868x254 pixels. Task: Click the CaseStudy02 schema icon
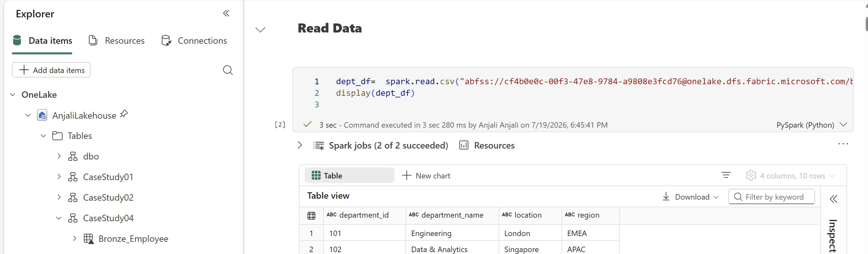pos(73,197)
